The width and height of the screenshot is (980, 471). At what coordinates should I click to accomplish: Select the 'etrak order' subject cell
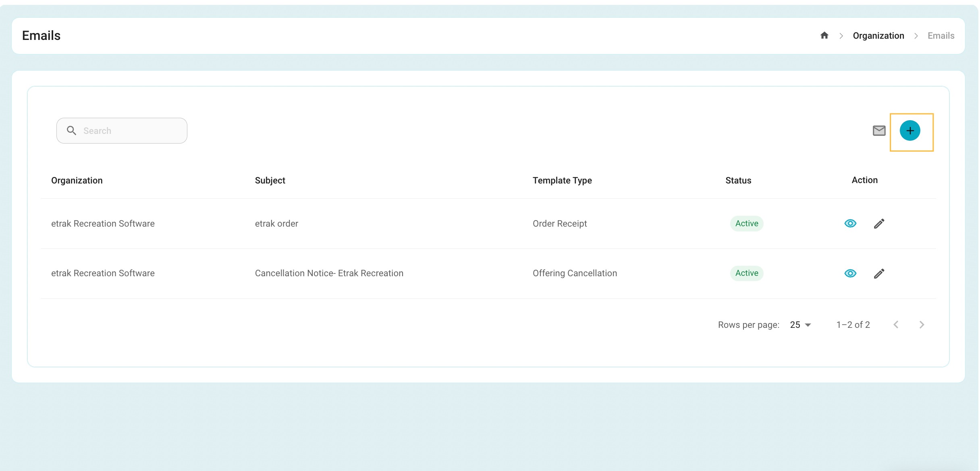[276, 223]
